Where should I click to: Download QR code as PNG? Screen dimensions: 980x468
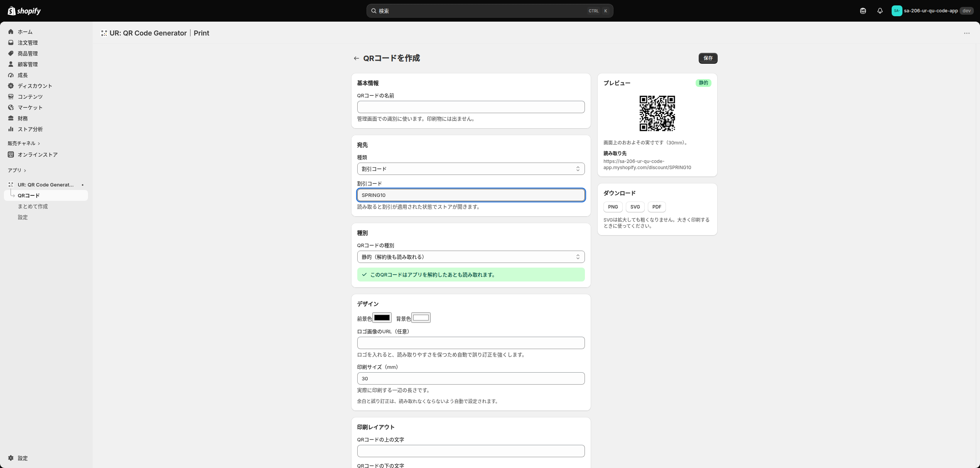tap(613, 207)
